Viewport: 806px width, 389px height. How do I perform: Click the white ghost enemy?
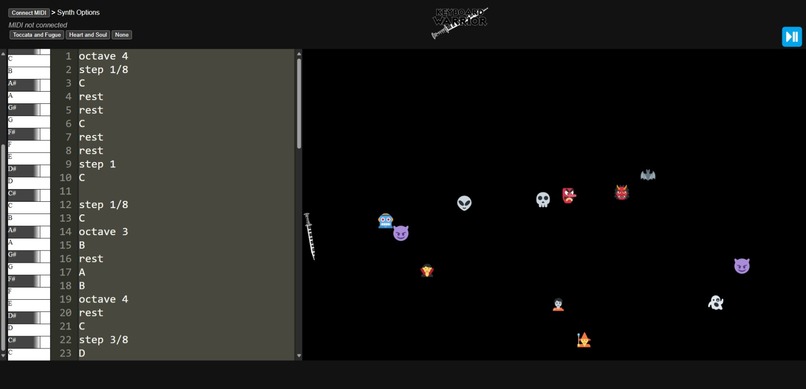click(x=716, y=303)
